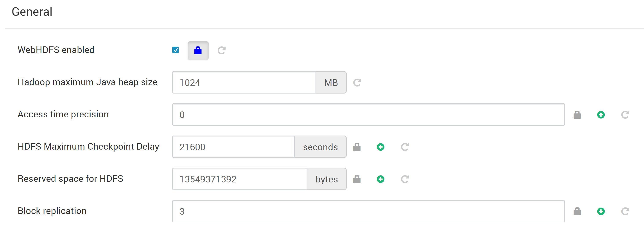Lock the Block replication setting
644x242 pixels.
point(577,211)
